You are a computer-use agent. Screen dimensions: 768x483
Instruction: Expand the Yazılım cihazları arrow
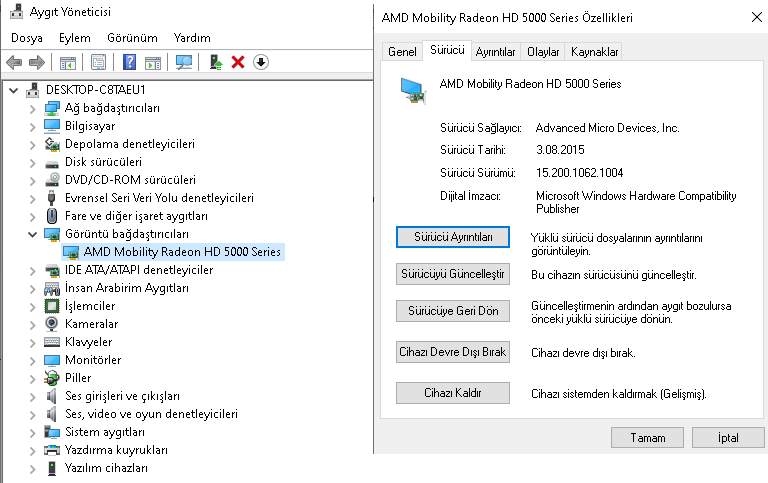pos(32,468)
